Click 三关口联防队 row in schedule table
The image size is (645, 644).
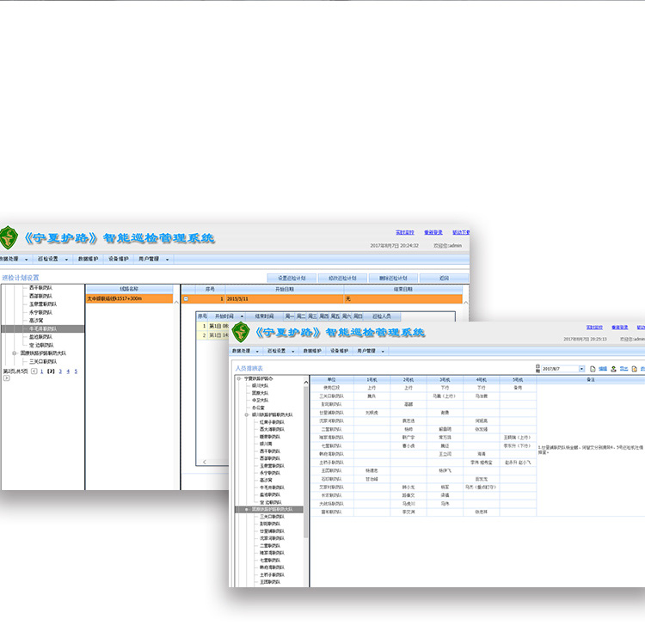tap(424, 396)
